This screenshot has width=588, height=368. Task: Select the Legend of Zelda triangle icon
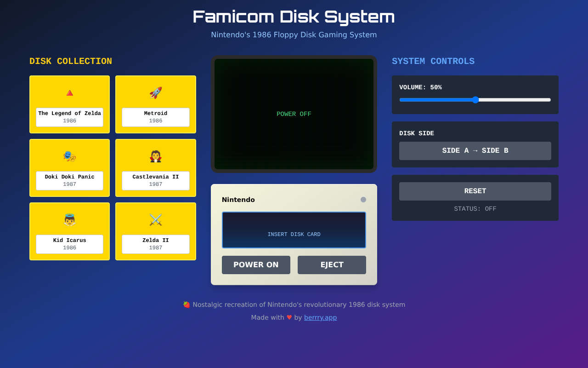coord(69,92)
